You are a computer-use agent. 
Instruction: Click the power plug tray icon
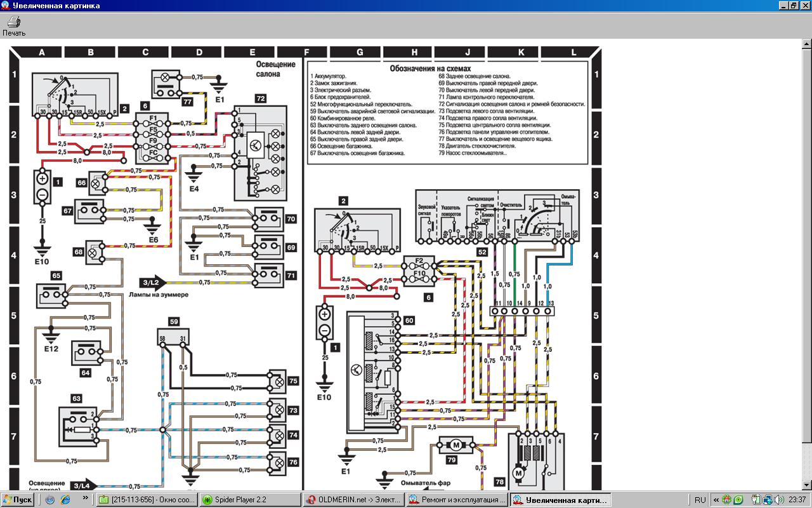pyautogui.click(x=757, y=500)
